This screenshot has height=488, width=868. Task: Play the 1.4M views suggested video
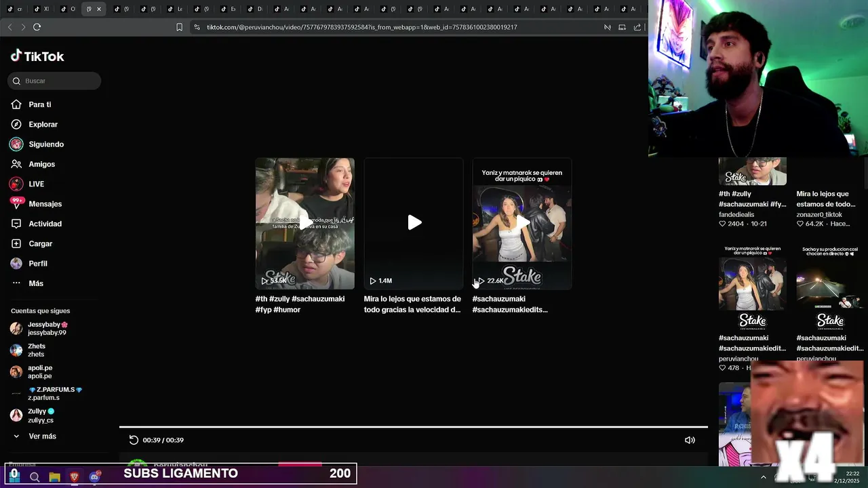[414, 224]
